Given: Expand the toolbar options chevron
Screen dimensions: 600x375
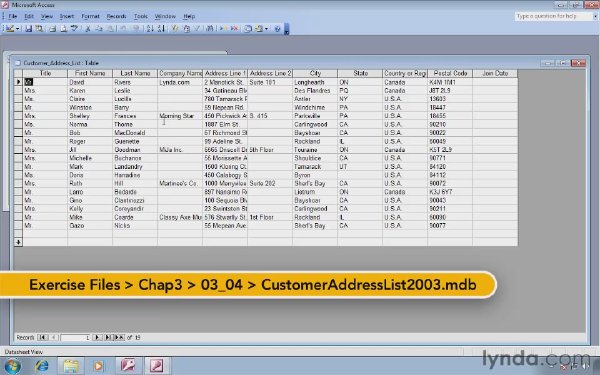Looking at the screenshot, I should coord(287,29).
